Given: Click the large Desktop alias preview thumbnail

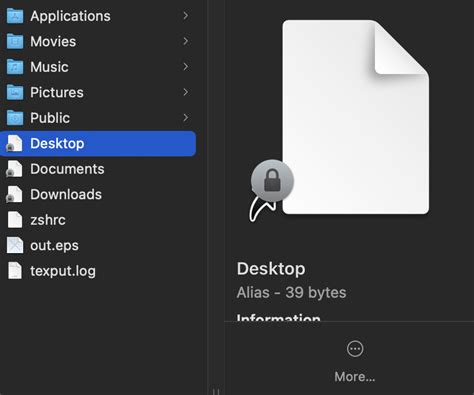Looking at the screenshot, I should tap(356, 117).
